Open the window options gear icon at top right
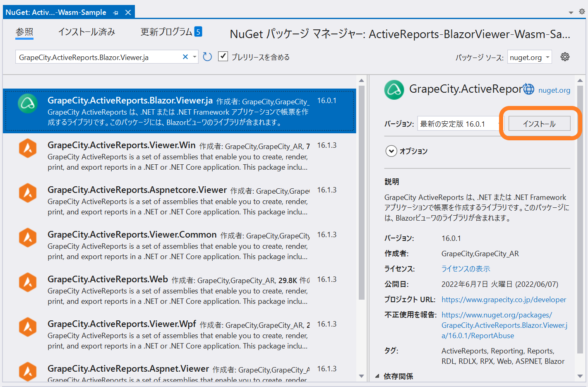Screen dimensions: 588x387 [x=582, y=12]
